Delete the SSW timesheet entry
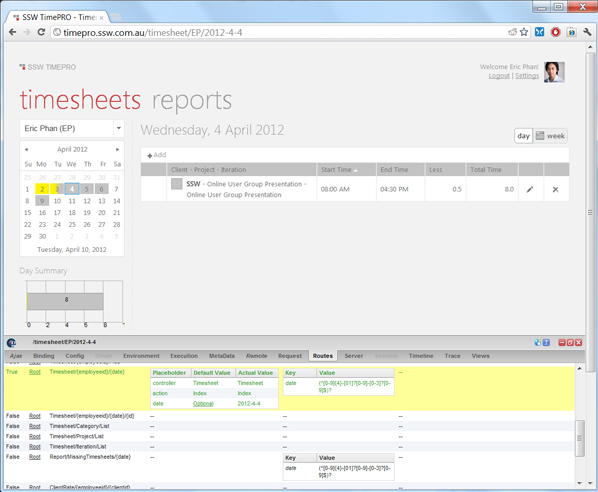Viewport: 598px width, 492px height. click(x=555, y=189)
